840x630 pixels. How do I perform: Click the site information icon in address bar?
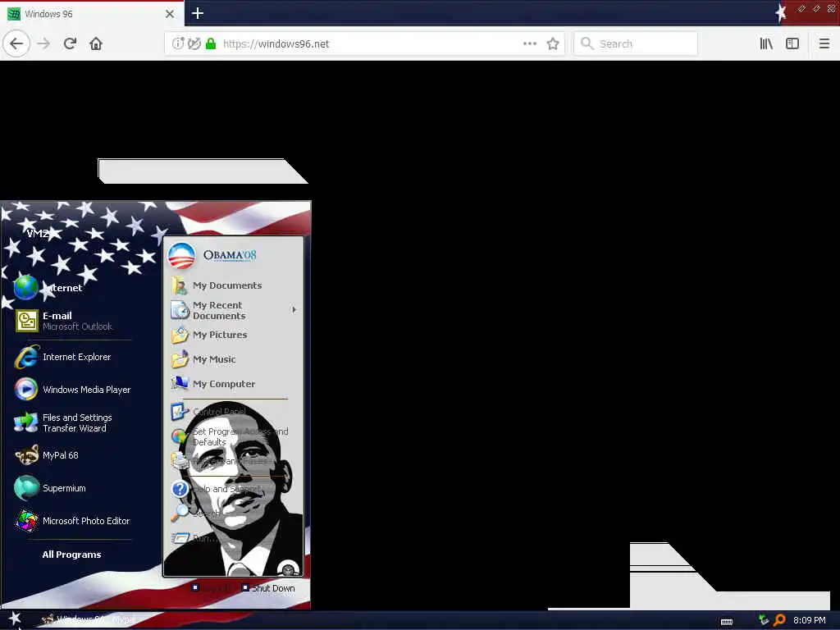178,43
